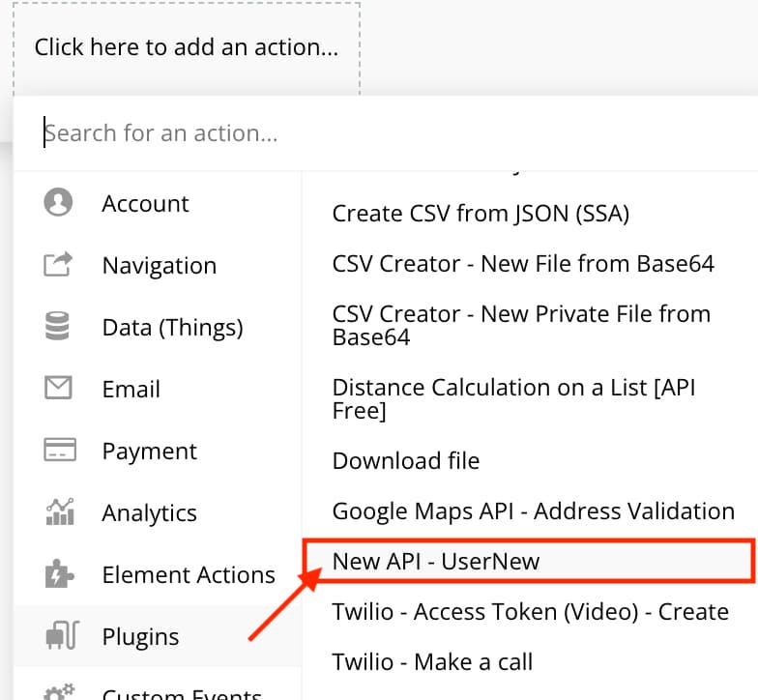
Task: Click the 'Search for an action' field
Action: click(x=387, y=133)
